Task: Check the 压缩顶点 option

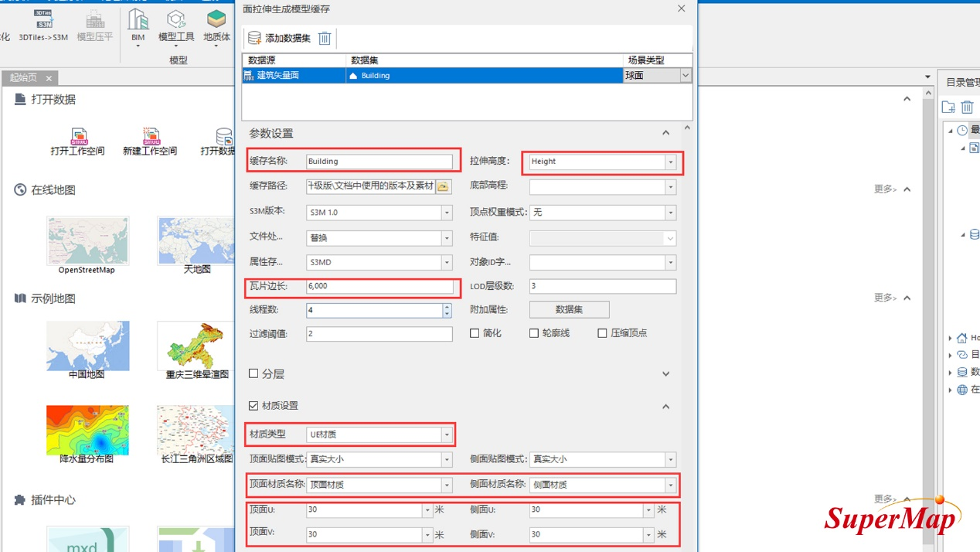Action: [x=602, y=333]
